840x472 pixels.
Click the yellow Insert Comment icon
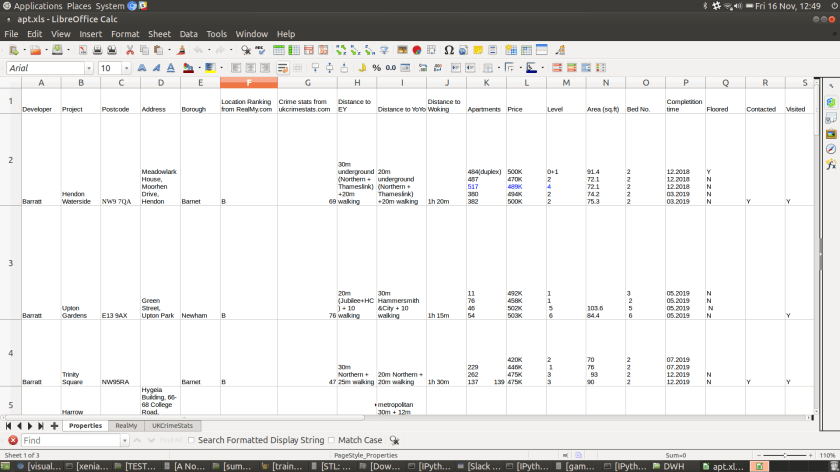[478, 50]
